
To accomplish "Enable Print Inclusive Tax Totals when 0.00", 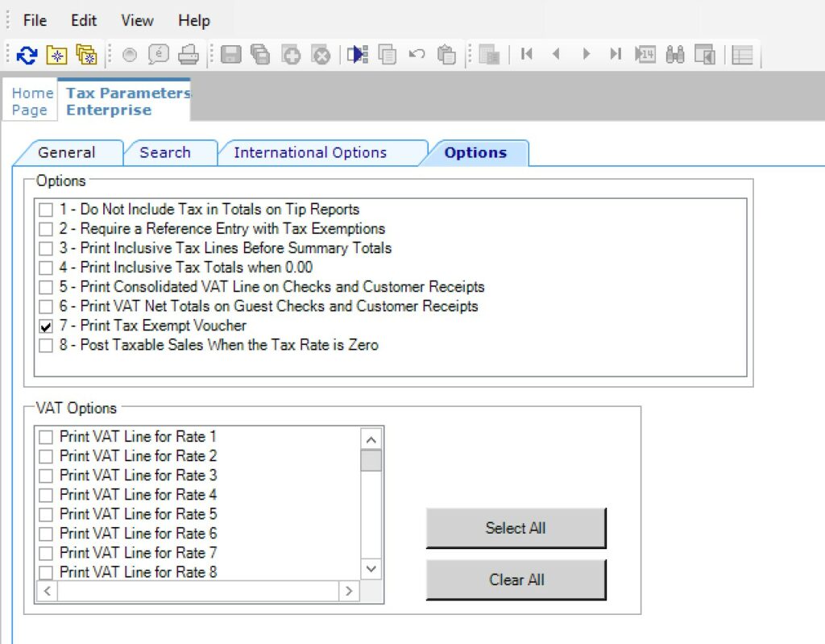I will 46,268.
